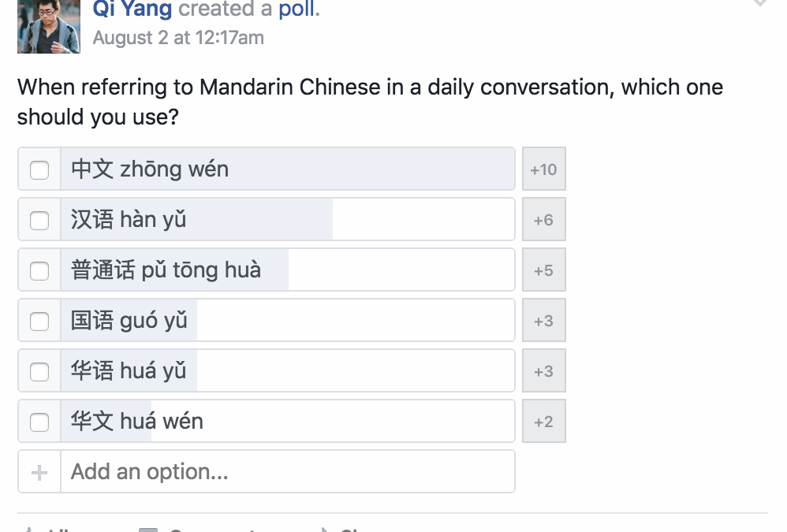Open the +10 voters list
This screenshot has height=532, width=787.
(543, 169)
